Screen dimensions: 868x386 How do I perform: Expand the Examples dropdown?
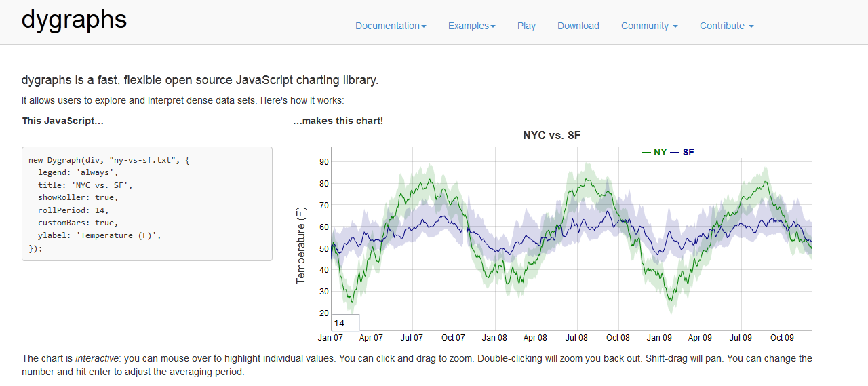471,26
